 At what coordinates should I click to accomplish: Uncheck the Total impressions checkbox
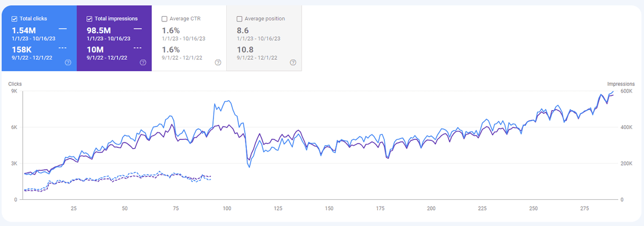click(x=90, y=19)
